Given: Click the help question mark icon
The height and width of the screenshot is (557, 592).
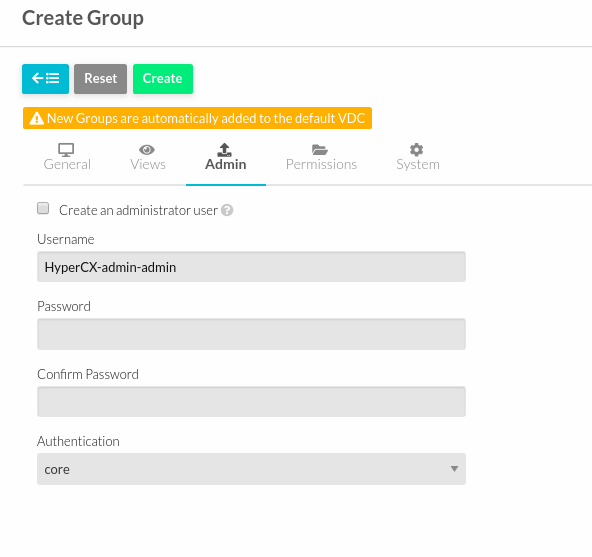Looking at the screenshot, I should (x=227, y=210).
